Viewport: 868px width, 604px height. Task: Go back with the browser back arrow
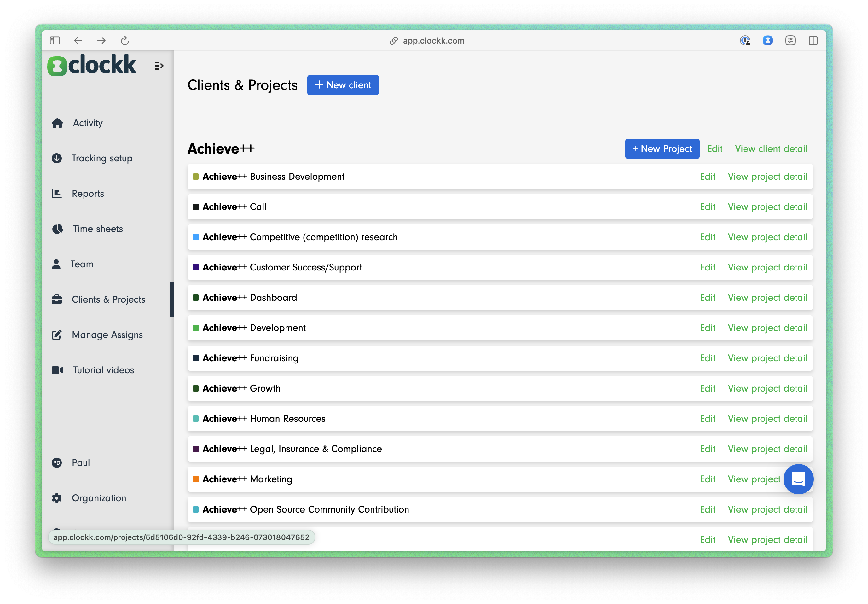tap(78, 40)
